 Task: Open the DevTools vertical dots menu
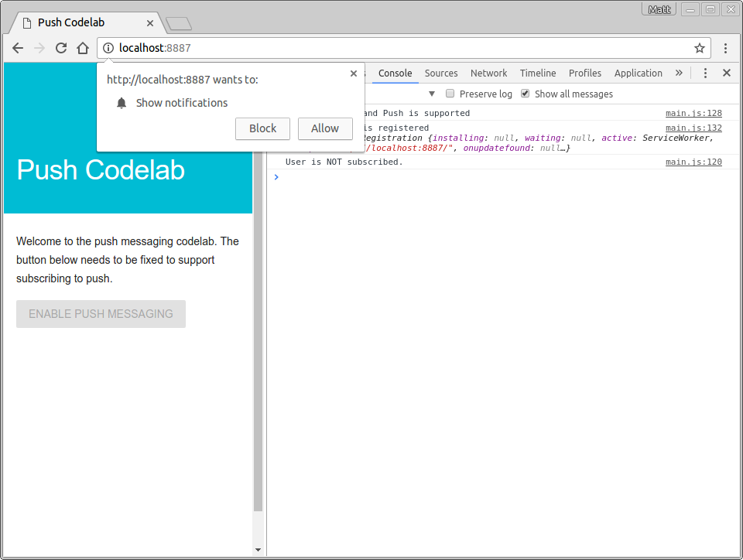705,73
